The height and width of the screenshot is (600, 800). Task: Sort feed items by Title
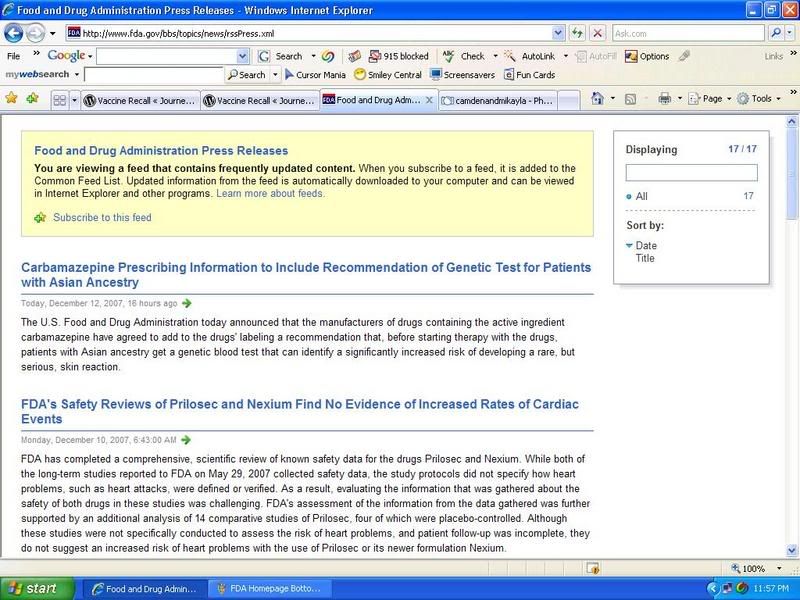(x=645, y=258)
